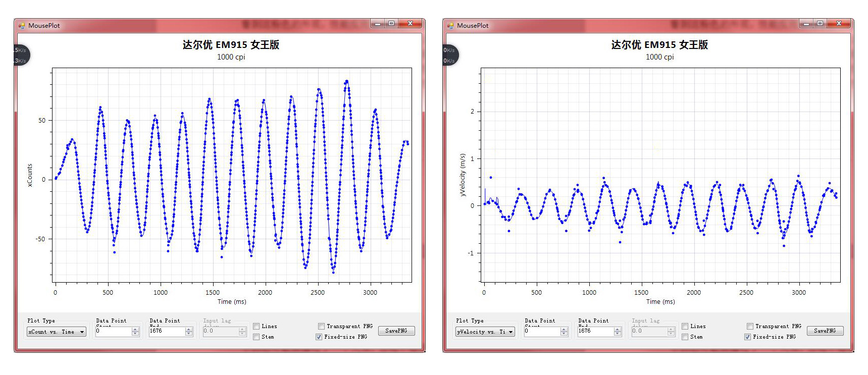Click SavePNG button in right window
This screenshot has width=868, height=375.
coord(825,331)
